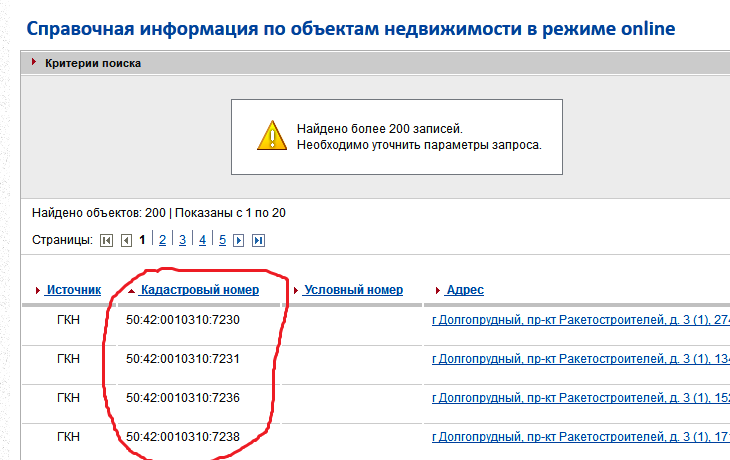Navigate to results page 5
730x460 pixels.
tap(222, 240)
